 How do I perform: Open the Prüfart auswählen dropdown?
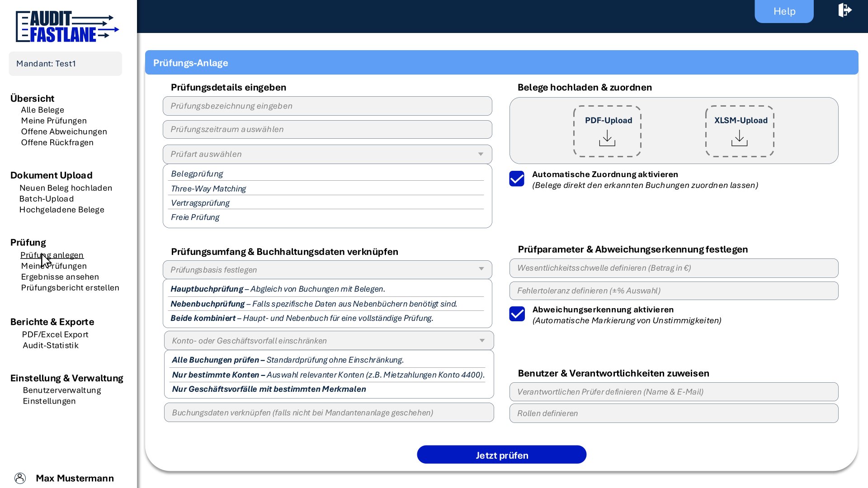327,154
